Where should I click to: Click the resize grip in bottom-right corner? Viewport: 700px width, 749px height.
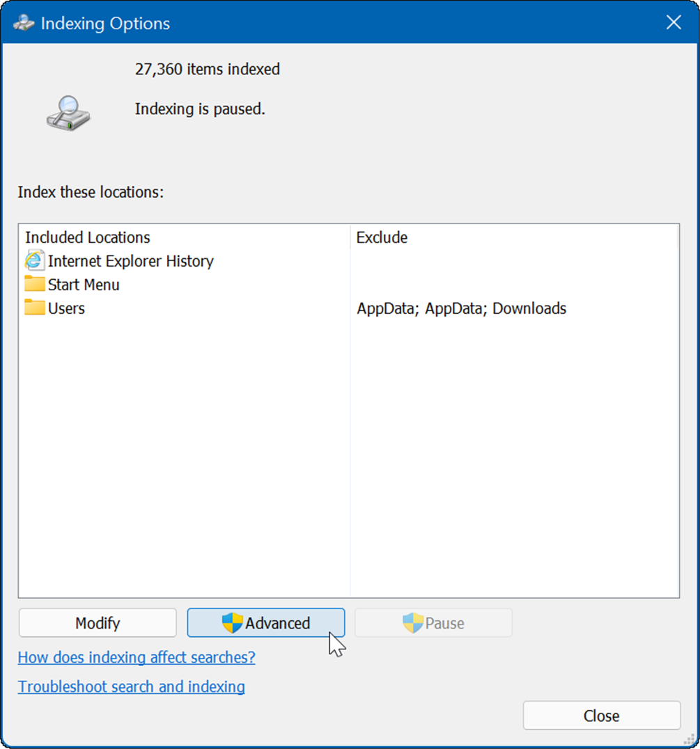(x=690, y=739)
